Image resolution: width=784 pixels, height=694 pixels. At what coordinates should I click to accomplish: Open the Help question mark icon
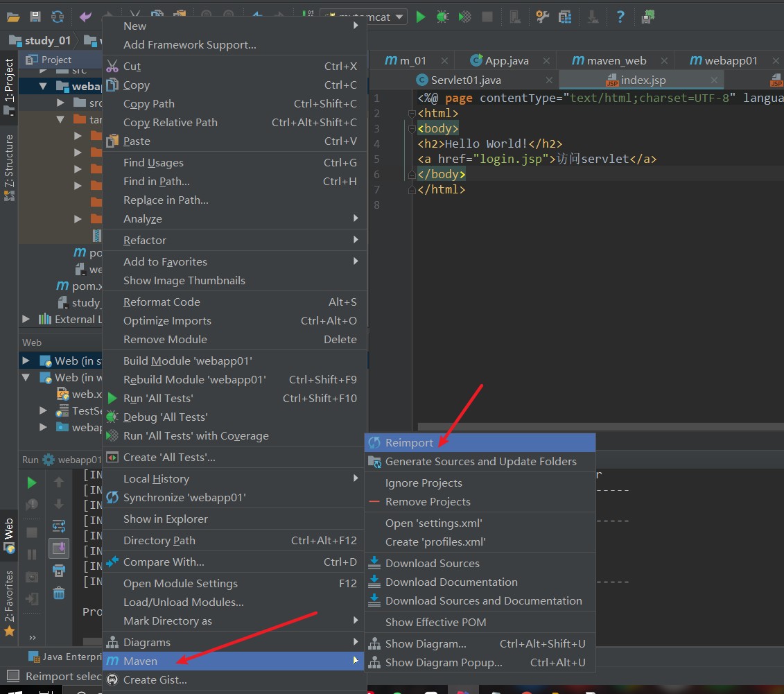coord(620,17)
